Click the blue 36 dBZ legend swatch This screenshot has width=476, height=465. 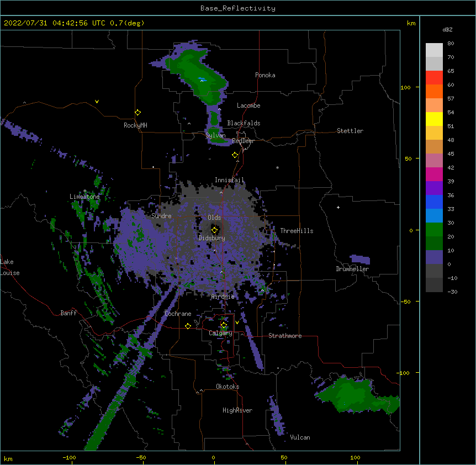coord(434,202)
